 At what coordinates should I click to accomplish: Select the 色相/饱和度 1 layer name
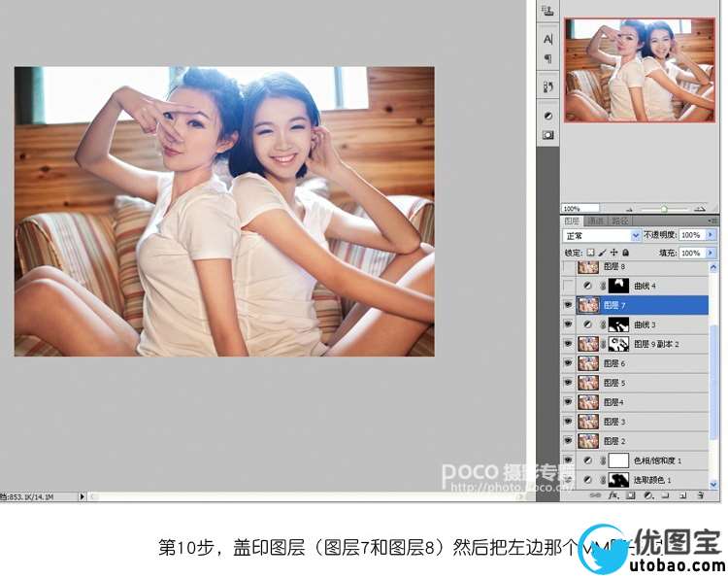point(658,460)
